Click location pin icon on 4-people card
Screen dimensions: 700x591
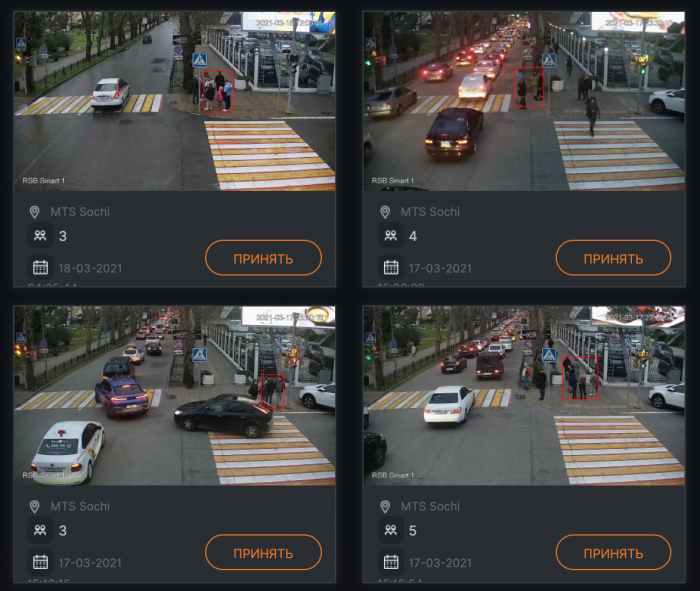[385, 212]
